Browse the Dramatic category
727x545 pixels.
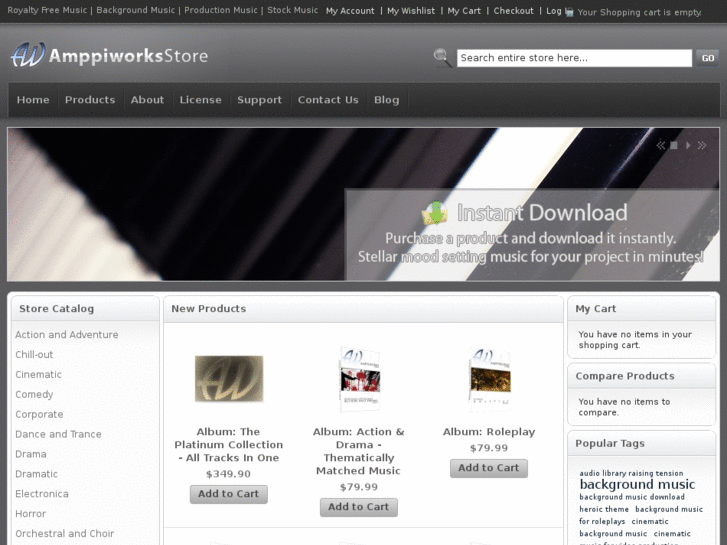[37, 474]
